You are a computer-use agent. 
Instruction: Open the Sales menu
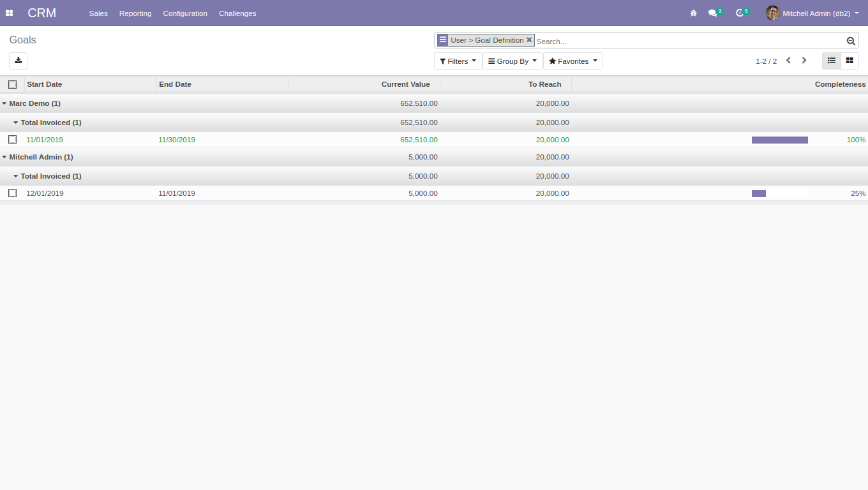coord(98,13)
